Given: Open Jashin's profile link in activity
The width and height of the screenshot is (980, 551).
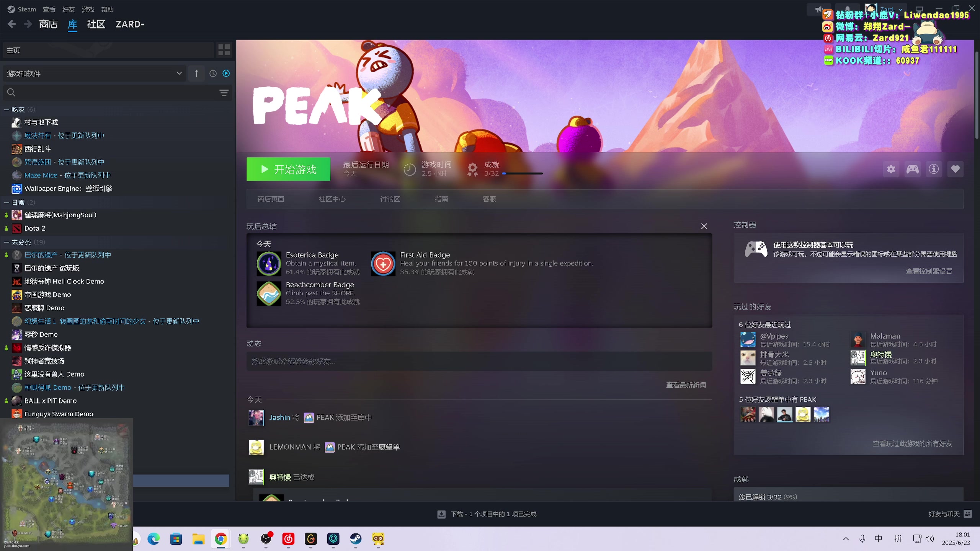Looking at the screenshot, I should pos(280,417).
